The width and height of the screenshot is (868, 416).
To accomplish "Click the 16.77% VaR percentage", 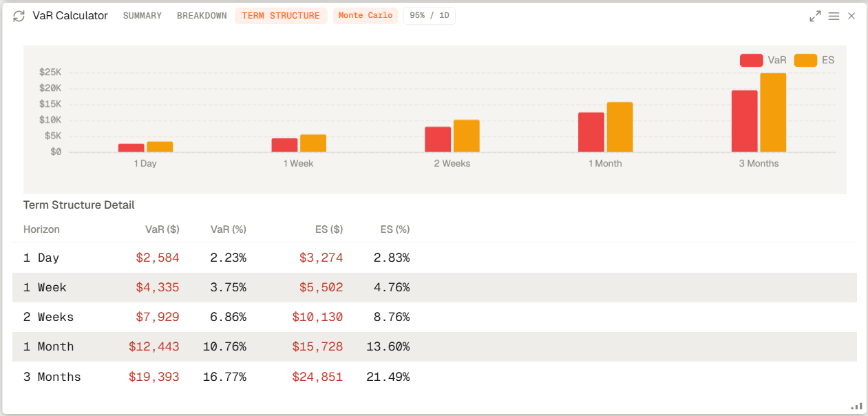I will 224,377.
